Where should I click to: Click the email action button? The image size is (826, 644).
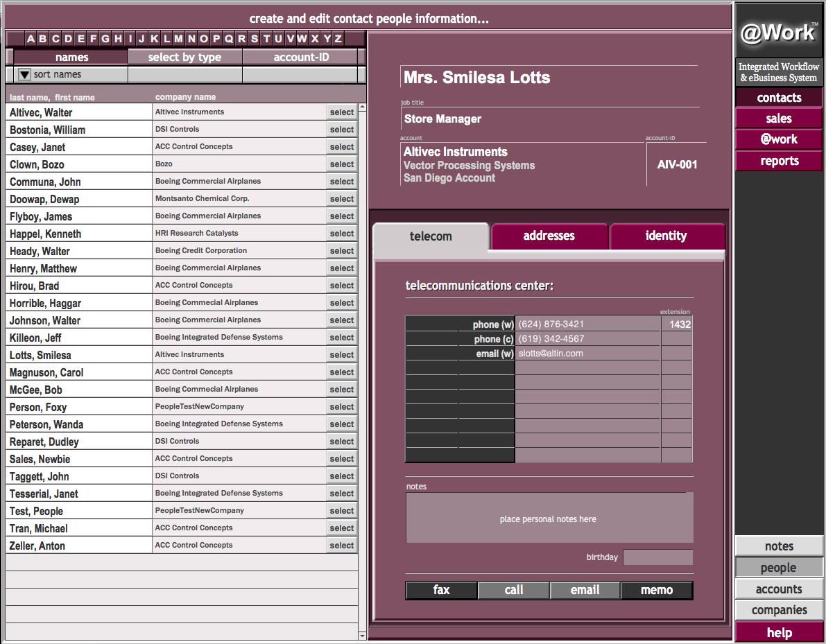(585, 590)
